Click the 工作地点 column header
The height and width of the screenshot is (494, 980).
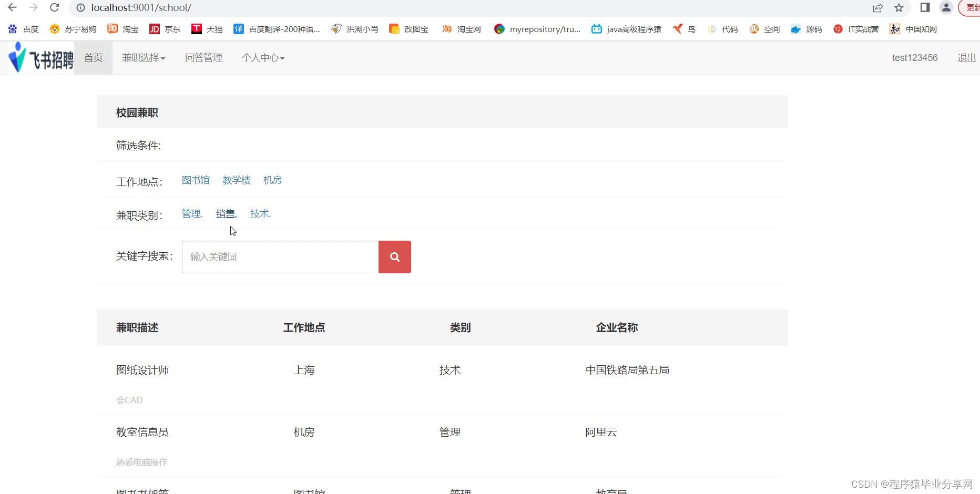[x=304, y=327]
